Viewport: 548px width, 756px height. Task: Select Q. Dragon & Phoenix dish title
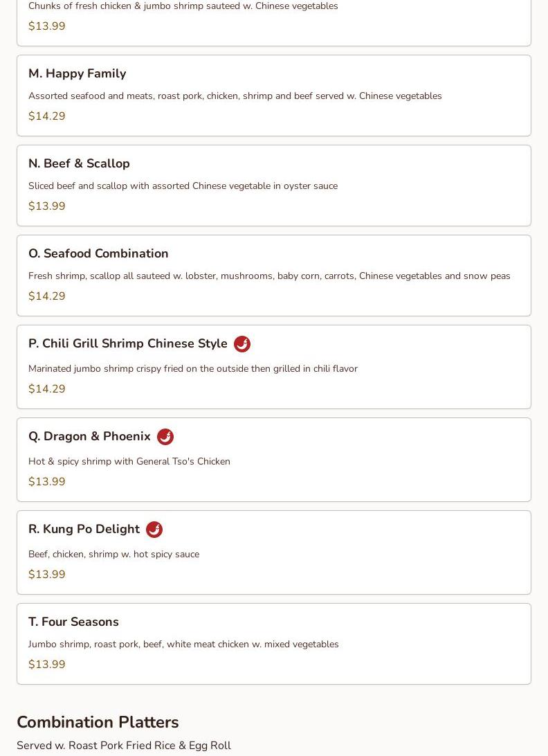click(x=90, y=436)
